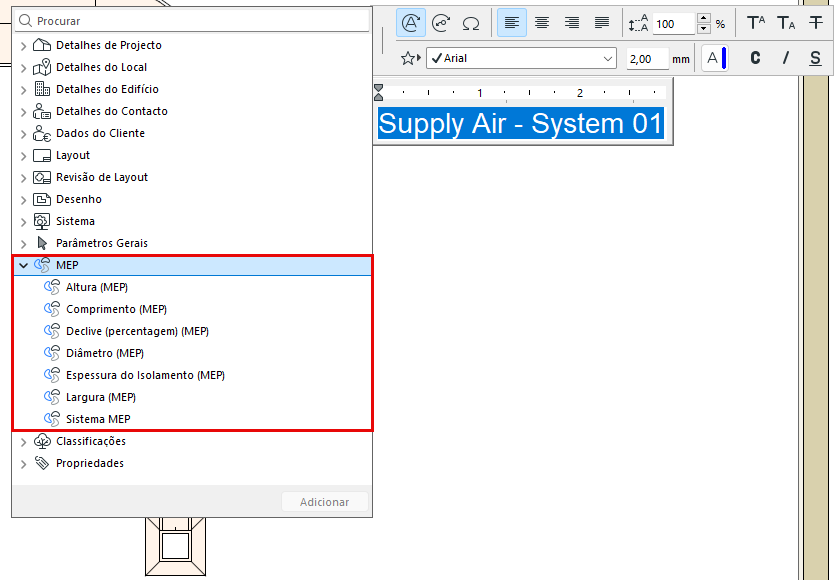The height and width of the screenshot is (580, 835).
Task: Expand the Detalhes do Local group
Action: tap(23, 68)
